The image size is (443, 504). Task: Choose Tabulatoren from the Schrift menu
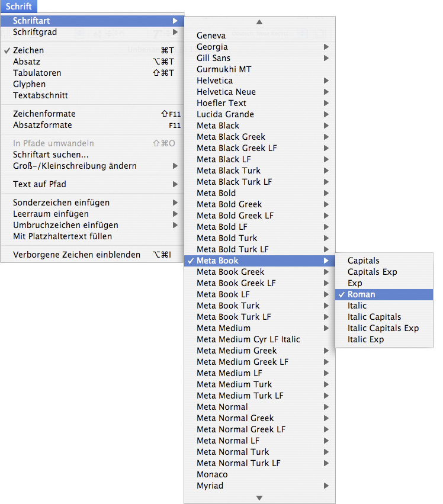(92, 73)
